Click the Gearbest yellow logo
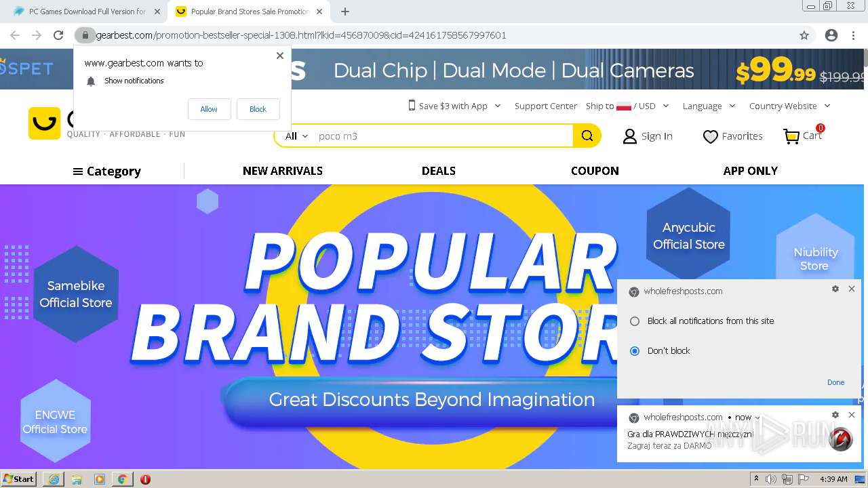Screen dimensions: 868x488 point(44,123)
